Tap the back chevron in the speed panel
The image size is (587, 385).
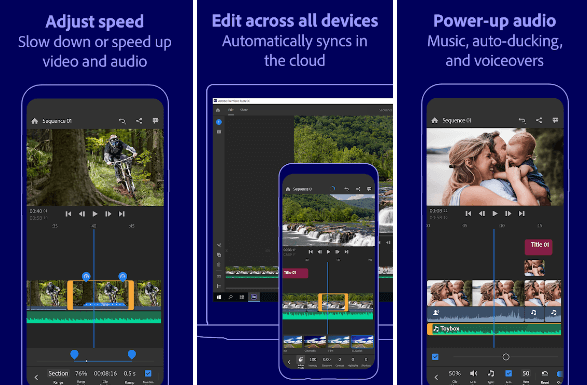(36, 377)
